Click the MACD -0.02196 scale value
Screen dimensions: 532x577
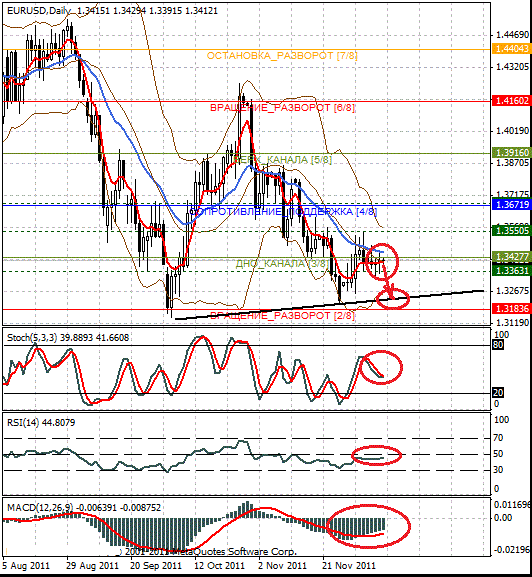[x=513, y=550]
